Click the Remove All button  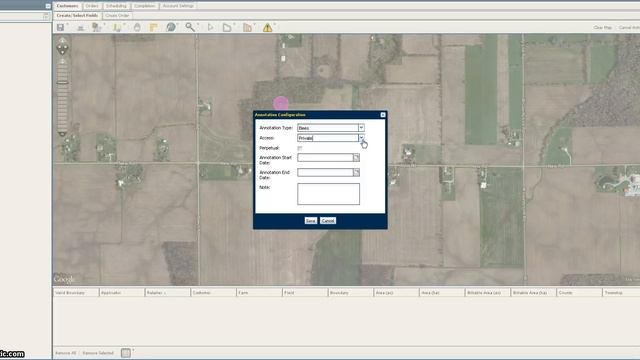pyautogui.click(x=65, y=353)
